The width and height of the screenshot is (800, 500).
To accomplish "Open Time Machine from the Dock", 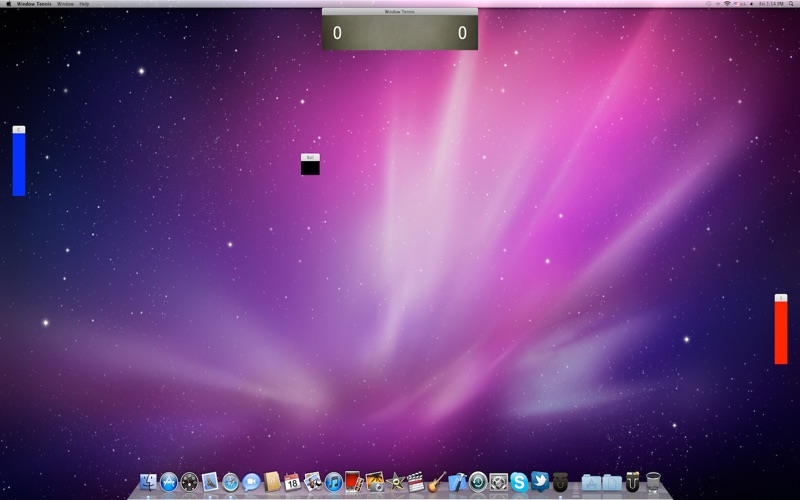I will 478,482.
